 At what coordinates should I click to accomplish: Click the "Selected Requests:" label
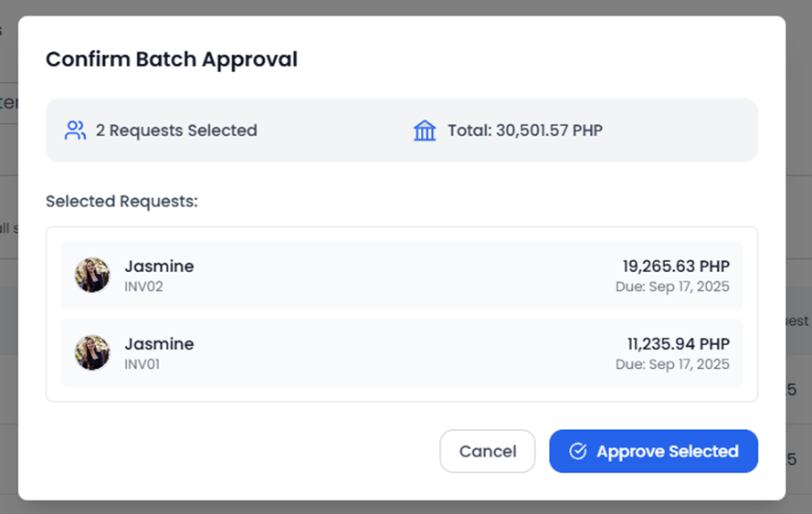(121, 201)
